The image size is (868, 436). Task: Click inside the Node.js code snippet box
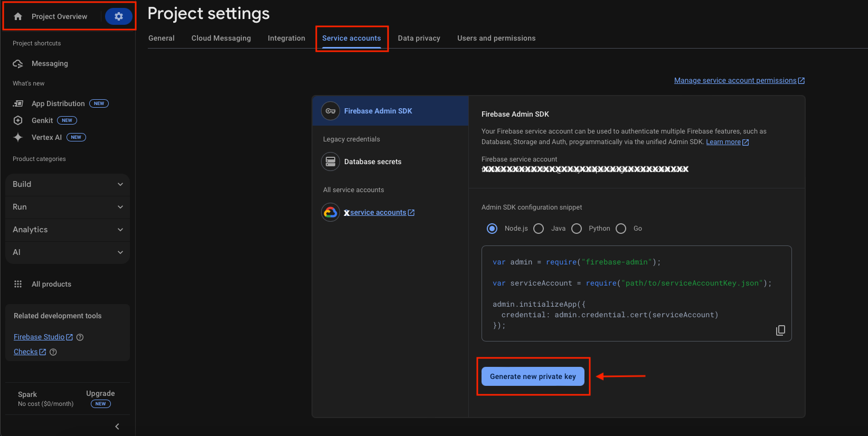(637, 293)
